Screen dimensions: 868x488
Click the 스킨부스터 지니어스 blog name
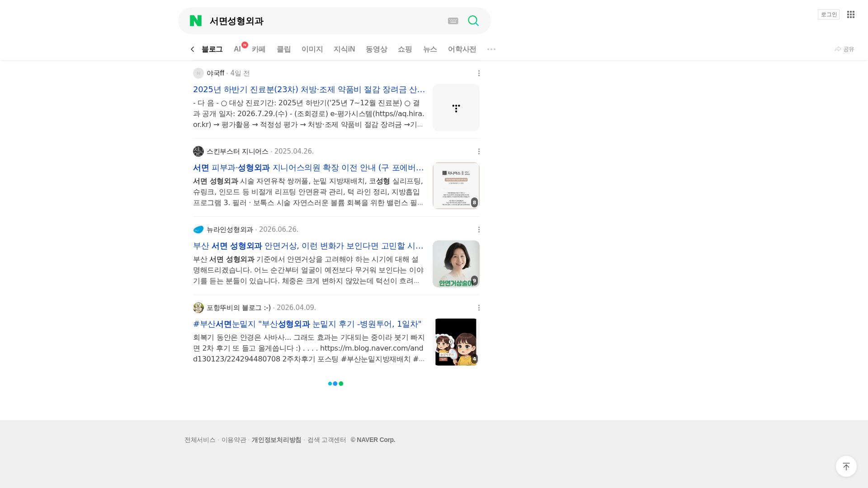point(238,151)
